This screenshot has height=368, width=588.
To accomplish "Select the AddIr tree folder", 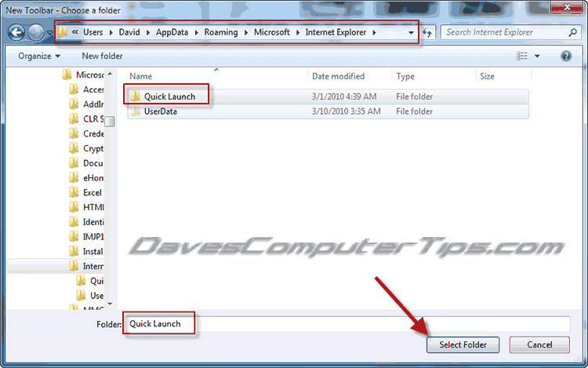I will (x=87, y=104).
